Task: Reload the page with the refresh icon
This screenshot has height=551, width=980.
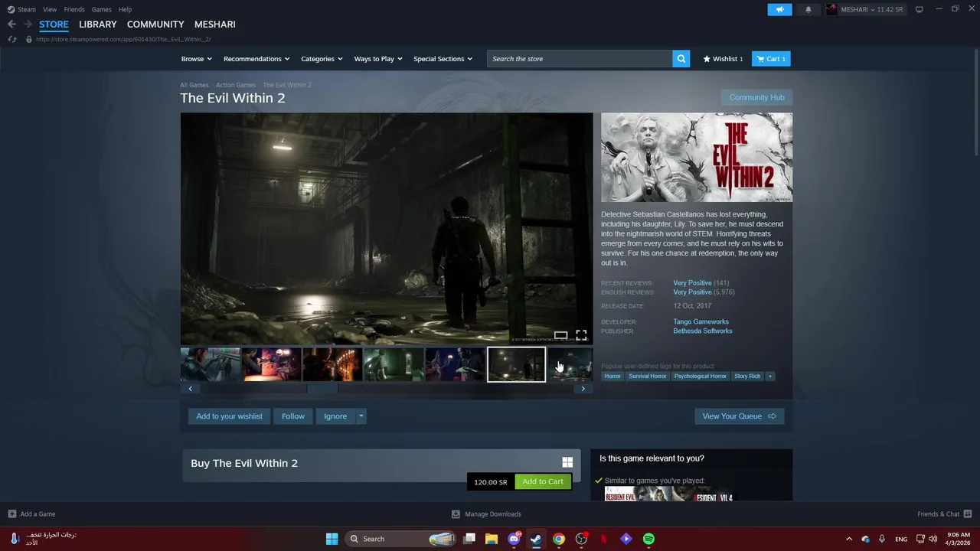Action: tap(11, 39)
